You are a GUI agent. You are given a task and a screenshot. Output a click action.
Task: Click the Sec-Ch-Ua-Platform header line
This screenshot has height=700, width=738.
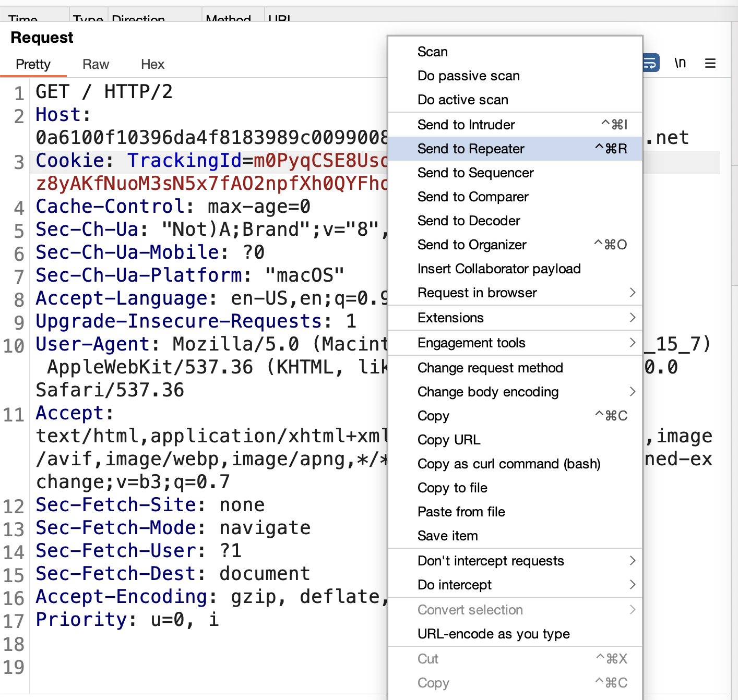pos(190,275)
